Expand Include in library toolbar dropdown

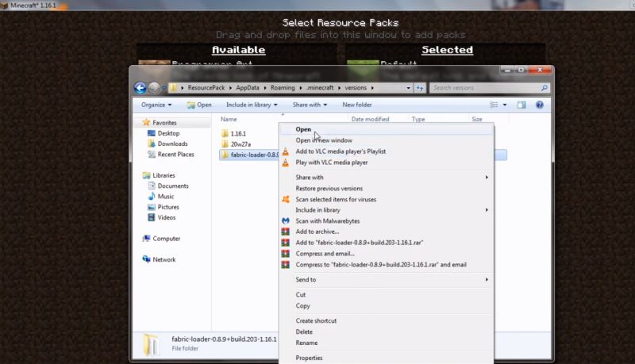[252, 105]
